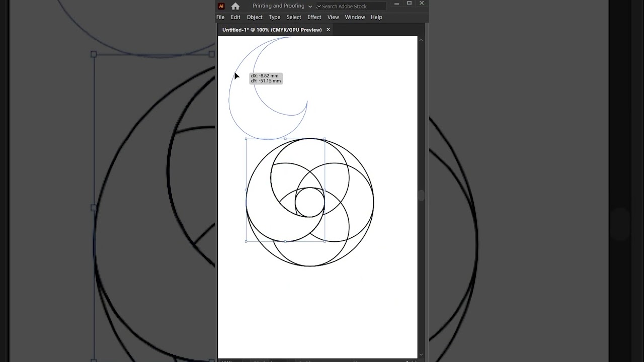
Task: Close the Illustrator window
Action: tap(422, 4)
